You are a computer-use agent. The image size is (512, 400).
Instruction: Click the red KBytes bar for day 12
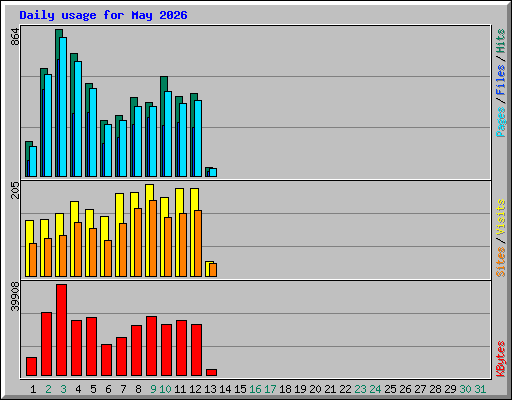click(x=196, y=350)
